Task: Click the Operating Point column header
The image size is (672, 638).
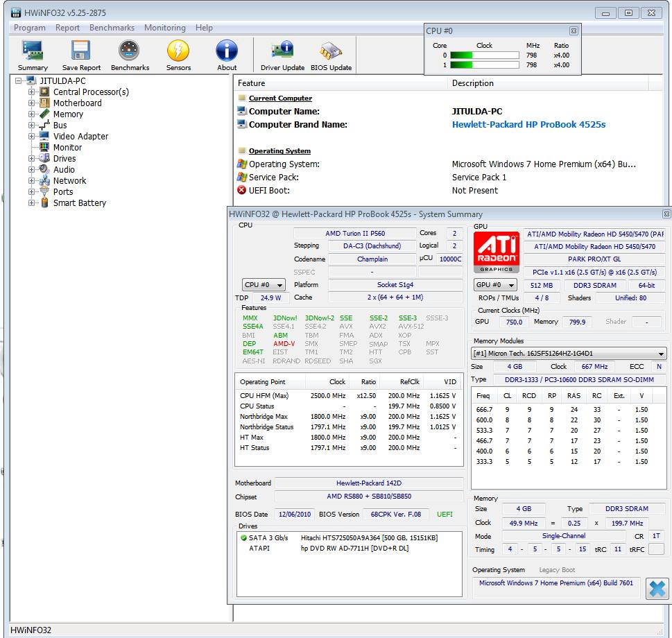Action: (x=270, y=382)
